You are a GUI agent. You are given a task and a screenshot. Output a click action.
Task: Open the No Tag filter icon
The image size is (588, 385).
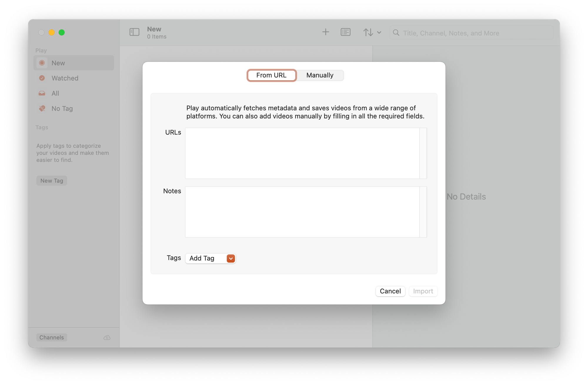(42, 108)
